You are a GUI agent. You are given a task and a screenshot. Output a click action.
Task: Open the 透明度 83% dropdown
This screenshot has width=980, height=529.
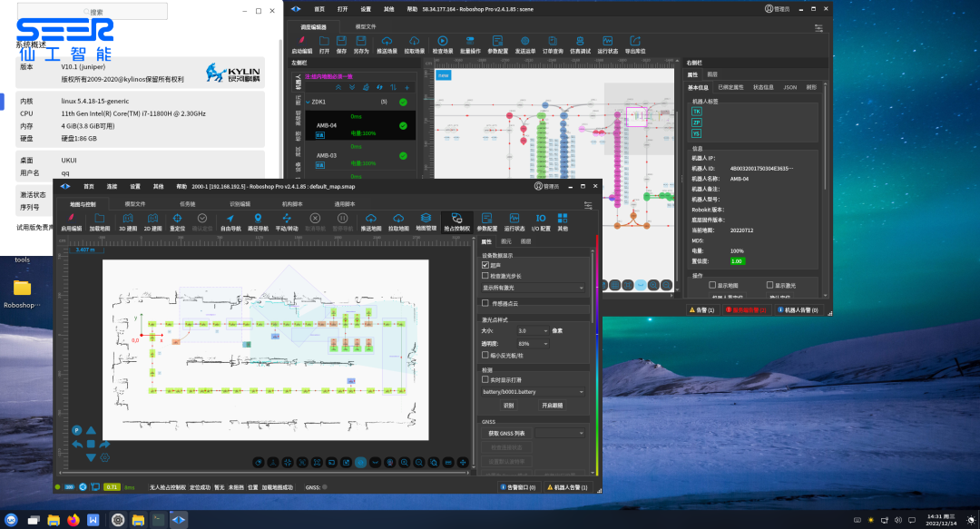click(533, 344)
